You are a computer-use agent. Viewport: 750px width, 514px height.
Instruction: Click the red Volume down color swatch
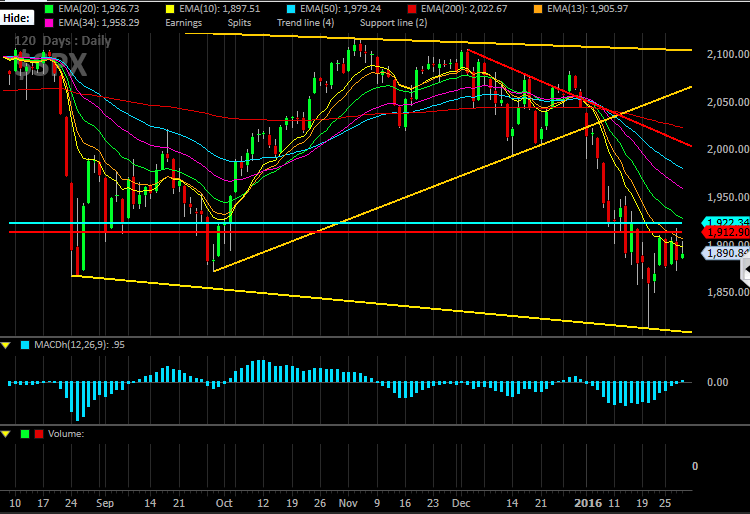coord(39,434)
